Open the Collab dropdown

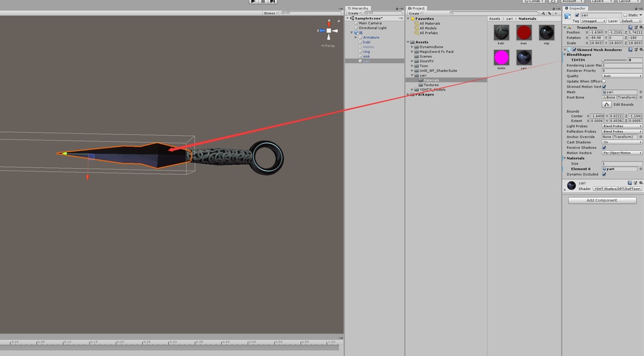point(534,1)
